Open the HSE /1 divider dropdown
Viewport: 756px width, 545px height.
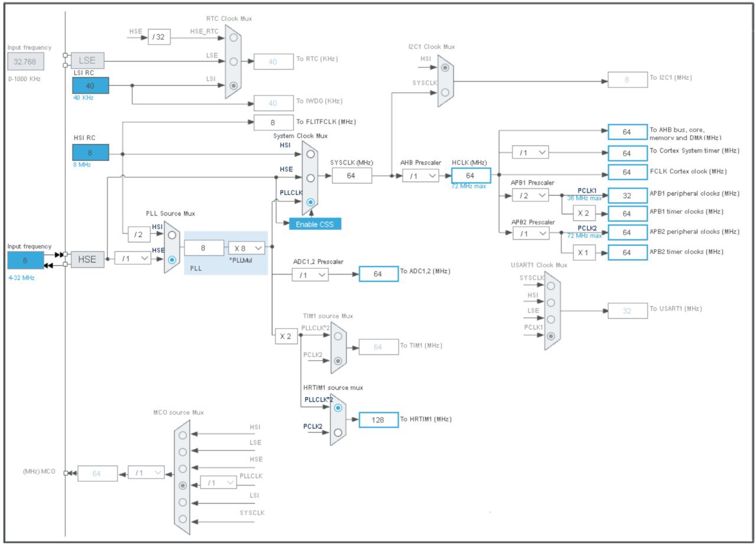pyautogui.click(x=132, y=258)
